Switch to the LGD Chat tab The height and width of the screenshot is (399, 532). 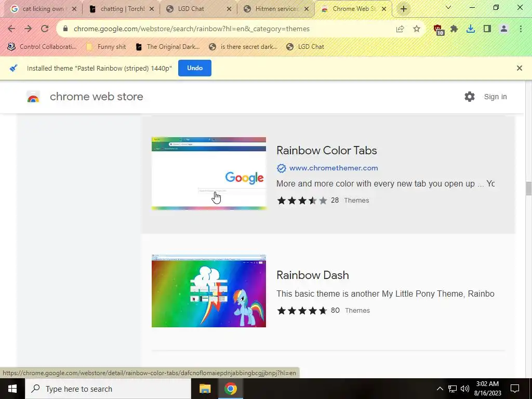point(198,9)
